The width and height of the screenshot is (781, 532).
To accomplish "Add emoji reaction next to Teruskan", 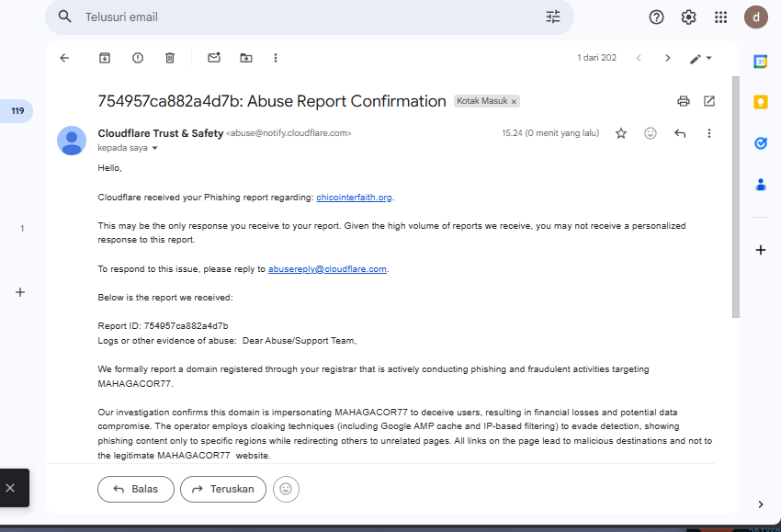I will [x=286, y=489].
